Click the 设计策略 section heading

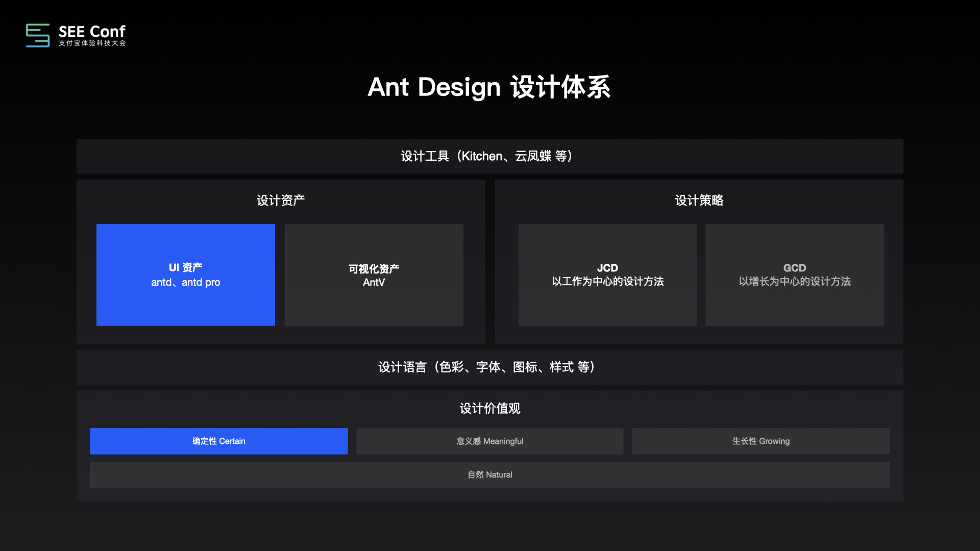[x=699, y=201]
